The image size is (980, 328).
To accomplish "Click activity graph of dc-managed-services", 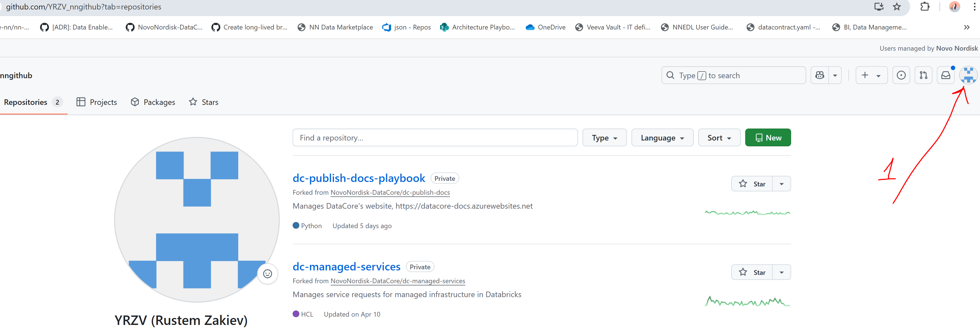I will [747, 301].
